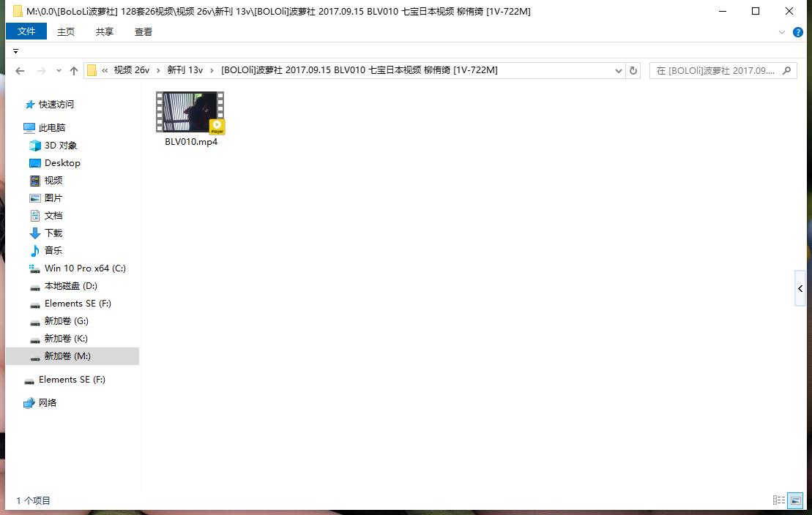Go to 新刊 13v in breadcrumb
This screenshot has height=515, width=812.
tap(185, 70)
